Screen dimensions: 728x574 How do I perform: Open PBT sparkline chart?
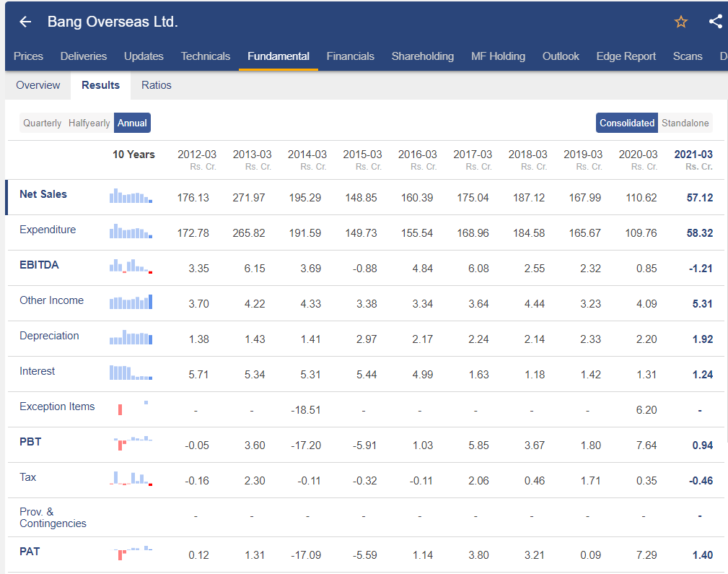point(133,443)
